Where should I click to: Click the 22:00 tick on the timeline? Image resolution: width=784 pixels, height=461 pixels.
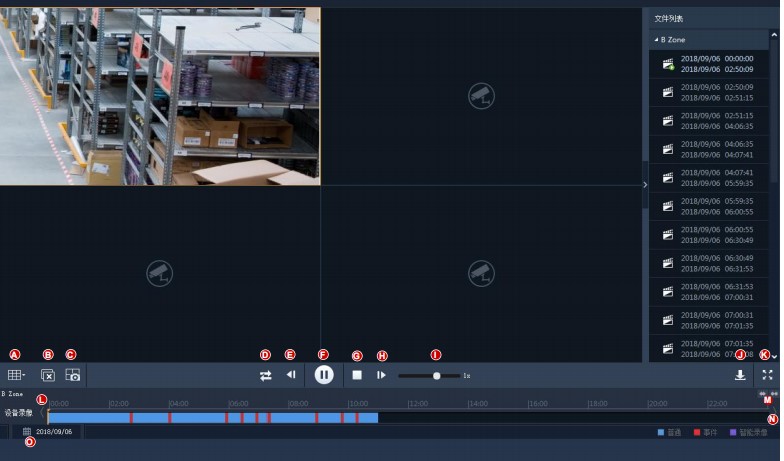(x=716, y=404)
